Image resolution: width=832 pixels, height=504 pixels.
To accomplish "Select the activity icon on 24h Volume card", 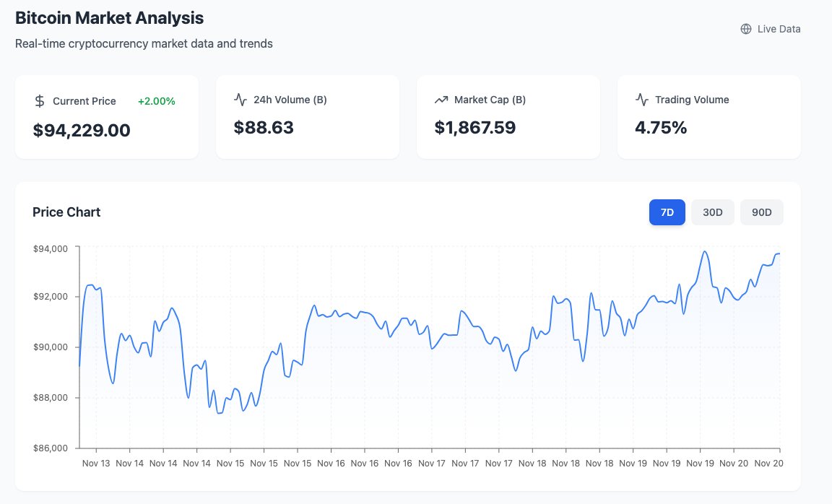I will (240, 100).
